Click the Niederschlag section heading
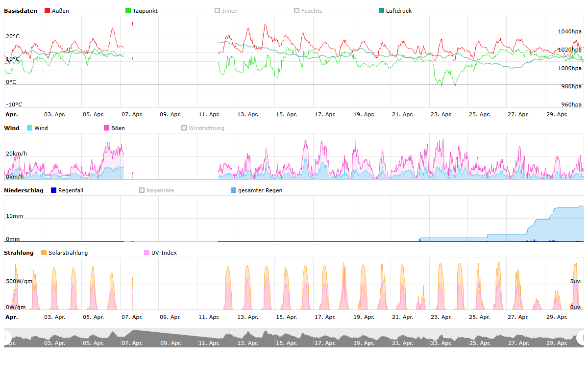 tap(24, 190)
